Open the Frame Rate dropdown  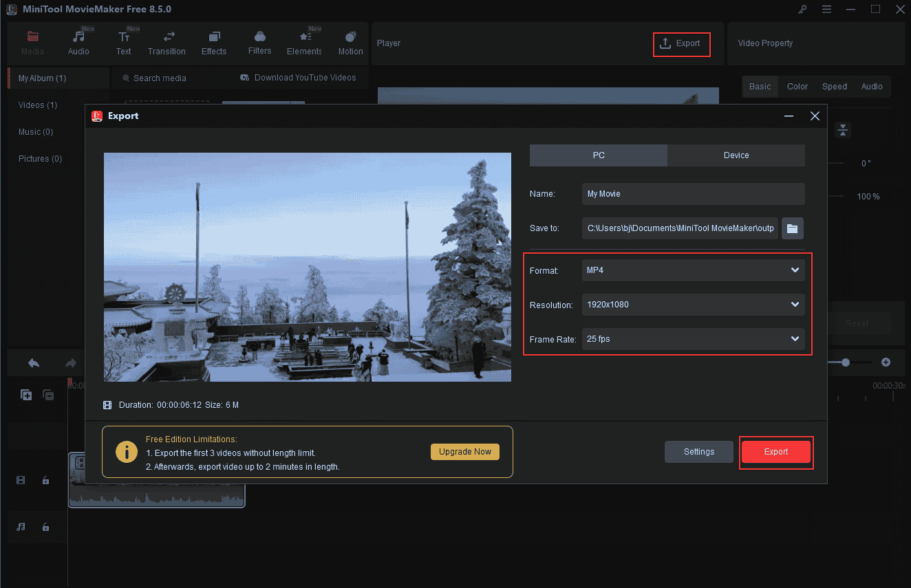click(693, 339)
